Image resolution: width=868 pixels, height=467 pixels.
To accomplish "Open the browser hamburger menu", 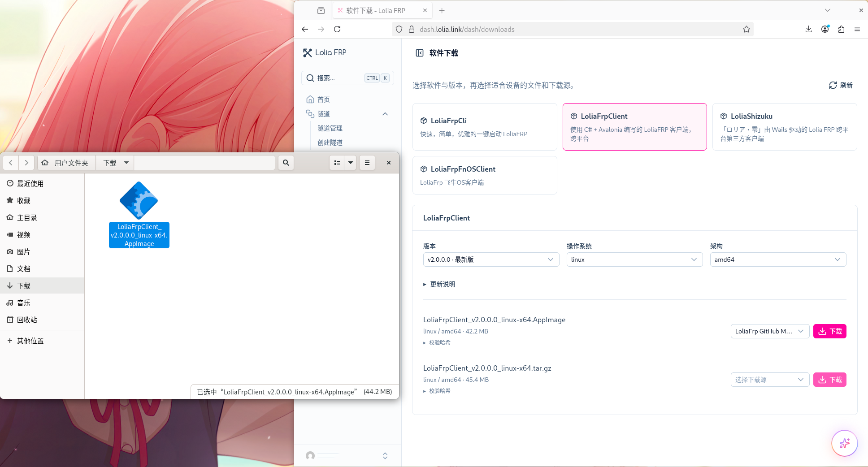I will 857,29.
